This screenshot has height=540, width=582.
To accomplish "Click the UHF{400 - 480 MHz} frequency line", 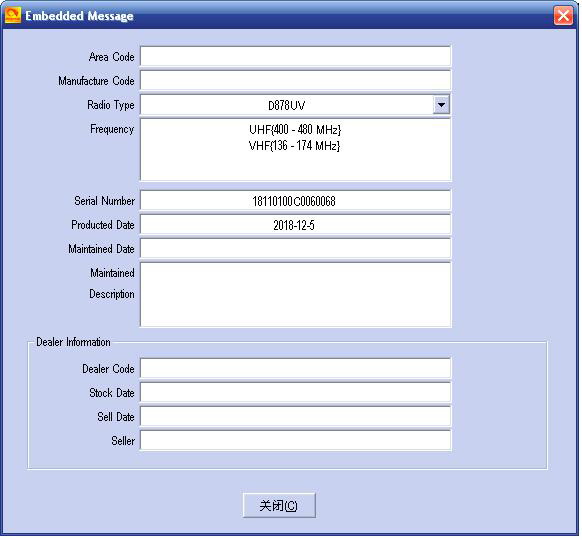I will pyautogui.click(x=296, y=130).
